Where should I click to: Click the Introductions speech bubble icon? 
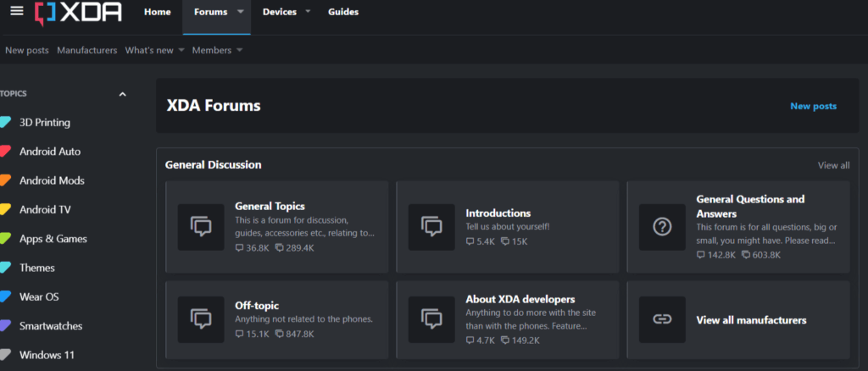(431, 227)
